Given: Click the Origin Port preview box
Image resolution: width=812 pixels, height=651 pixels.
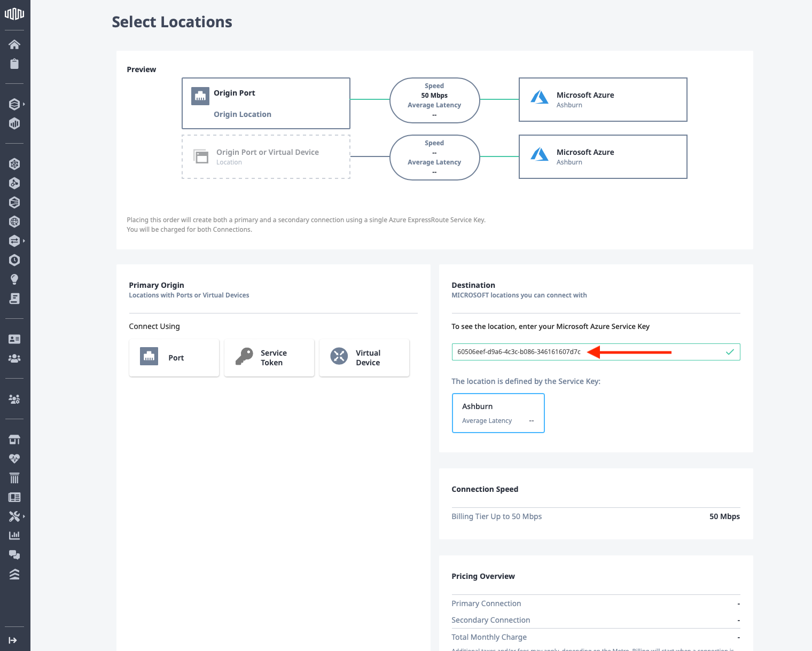Looking at the screenshot, I should pyautogui.click(x=266, y=103).
